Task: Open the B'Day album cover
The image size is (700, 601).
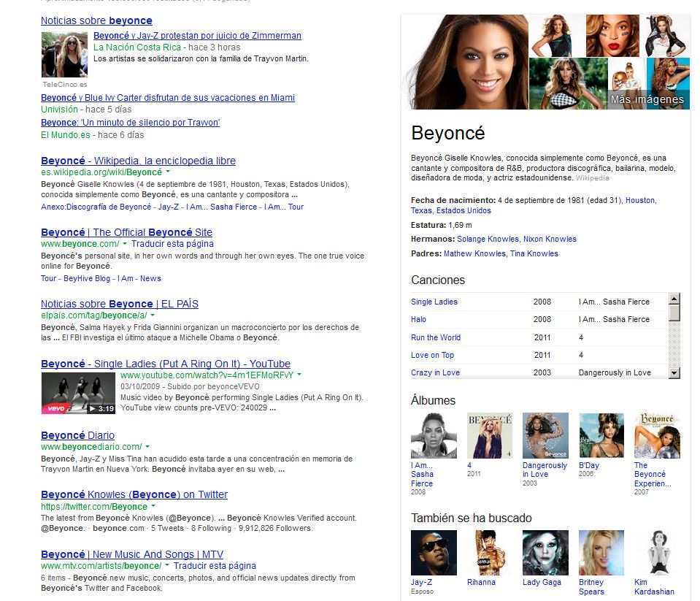Action: tap(601, 435)
